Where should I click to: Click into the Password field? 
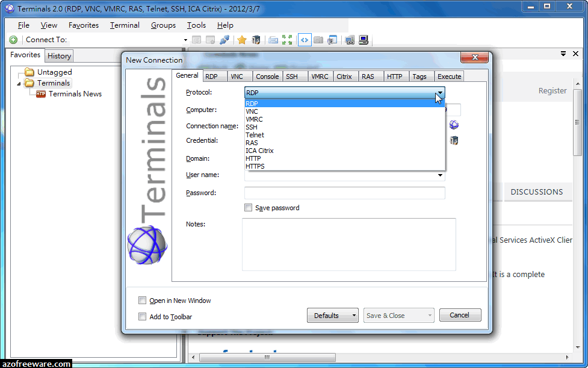pos(345,193)
